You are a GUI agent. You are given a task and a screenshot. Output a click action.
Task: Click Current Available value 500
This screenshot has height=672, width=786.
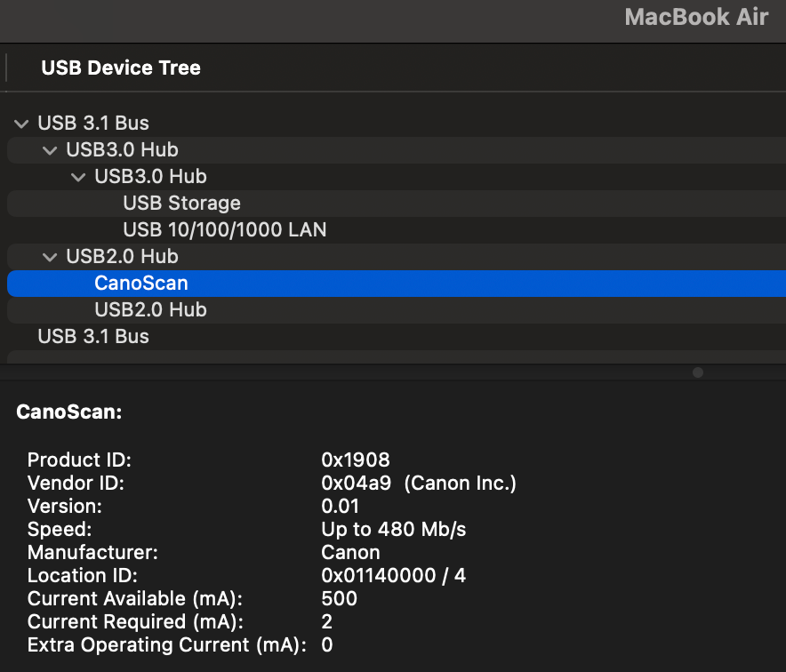coord(340,598)
